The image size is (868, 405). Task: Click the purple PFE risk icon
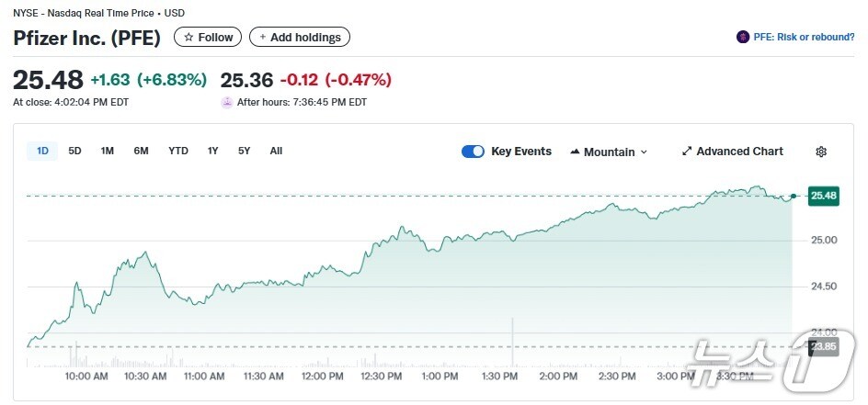pos(743,38)
